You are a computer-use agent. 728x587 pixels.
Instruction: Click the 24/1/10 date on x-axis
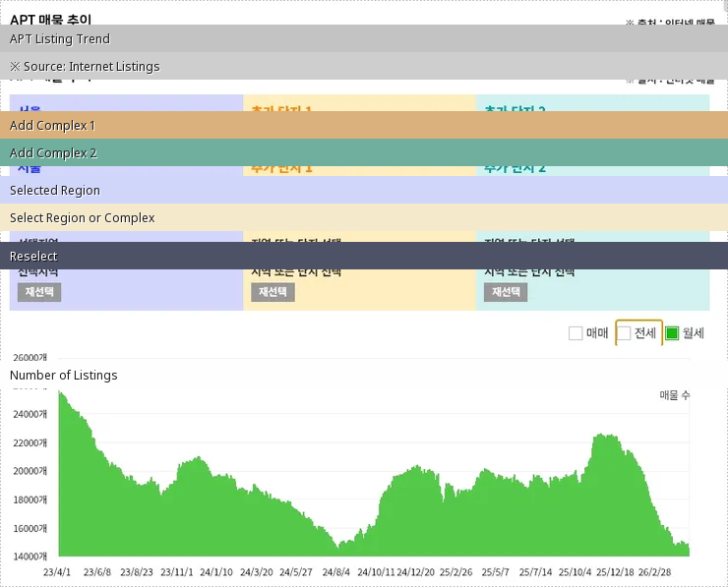tap(215, 571)
